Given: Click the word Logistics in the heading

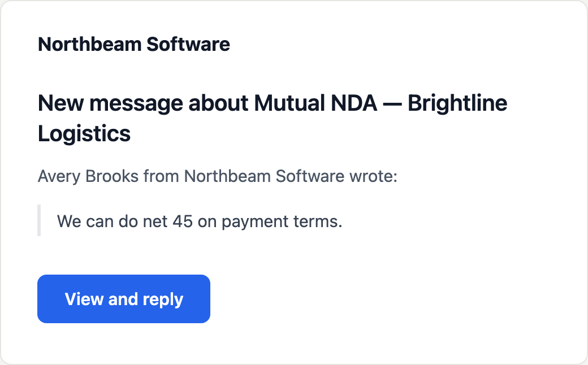Looking at the screenshot, I should [x=84, y=134].
